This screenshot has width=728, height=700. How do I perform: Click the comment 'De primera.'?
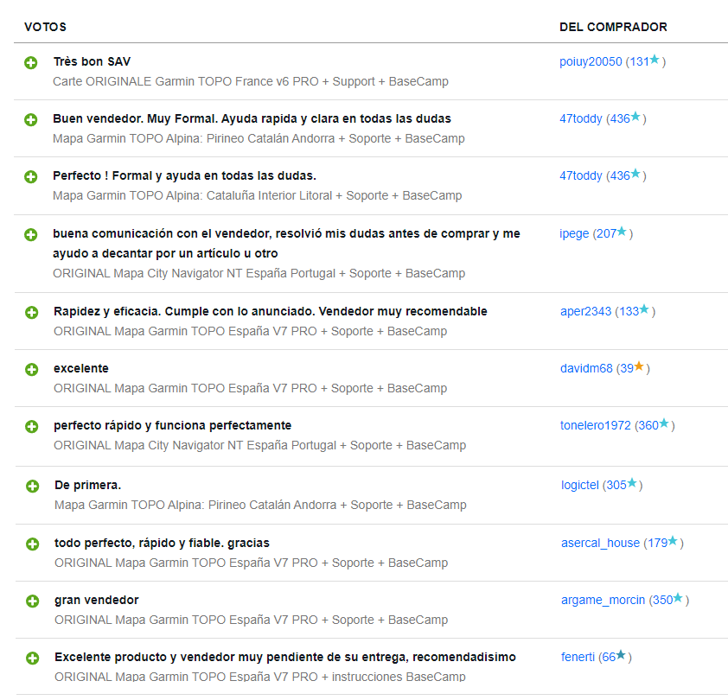(x=87, y=485)
